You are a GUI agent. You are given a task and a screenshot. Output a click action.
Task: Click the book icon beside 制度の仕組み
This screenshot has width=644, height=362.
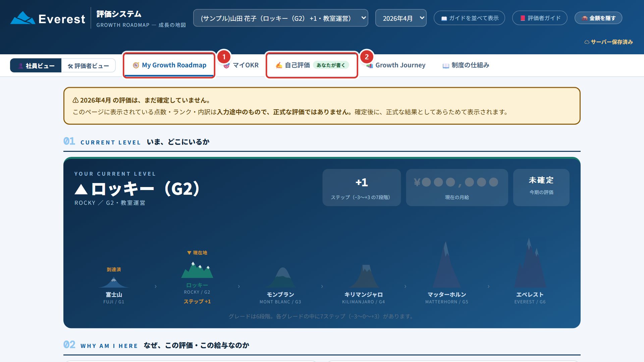tap(446, 66)
